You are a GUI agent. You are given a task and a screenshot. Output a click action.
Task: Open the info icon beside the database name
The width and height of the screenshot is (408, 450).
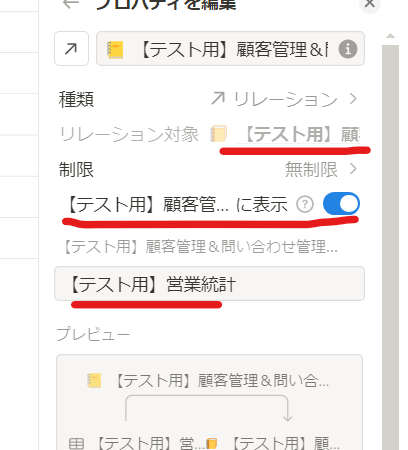(348, 49)
